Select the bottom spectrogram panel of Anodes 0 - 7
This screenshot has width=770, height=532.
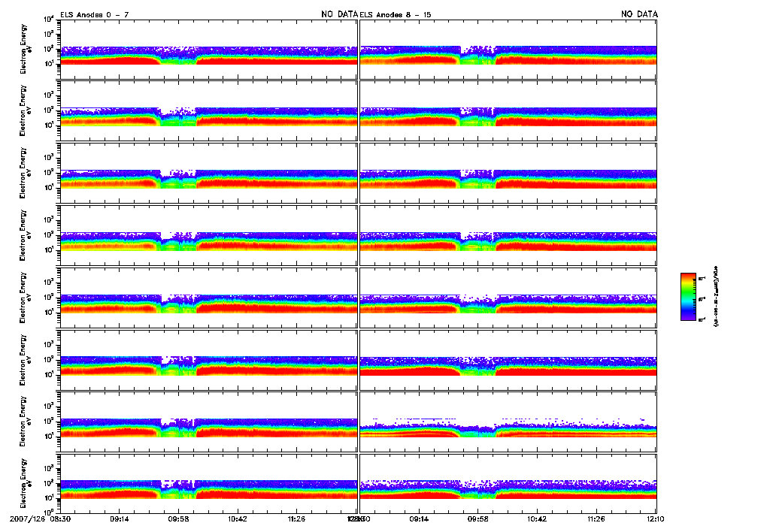click(209, 483)
